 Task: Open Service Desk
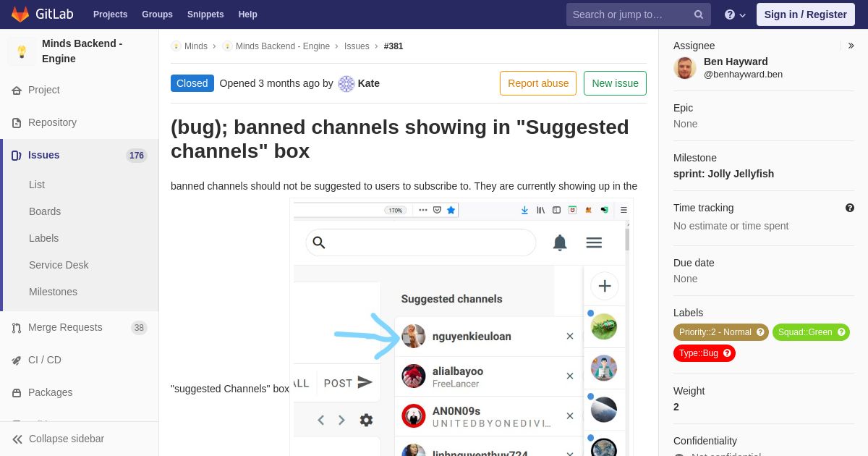coord(59,265)
